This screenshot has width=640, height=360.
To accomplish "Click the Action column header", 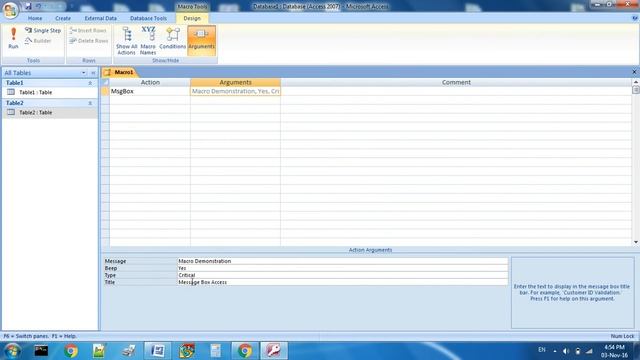I will [x=150, y=82].
